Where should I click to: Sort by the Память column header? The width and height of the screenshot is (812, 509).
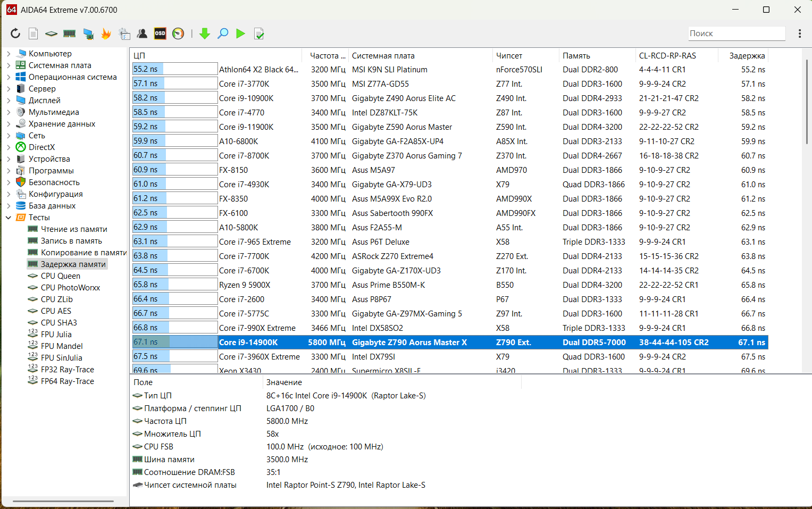[597, 56]
